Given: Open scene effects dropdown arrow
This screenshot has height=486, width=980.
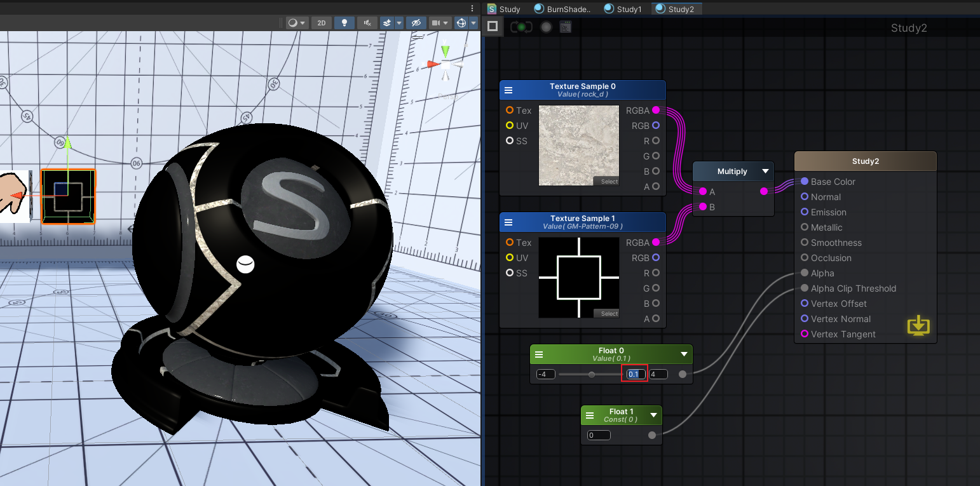Looking at the screenshot, I should coord(399,23).
